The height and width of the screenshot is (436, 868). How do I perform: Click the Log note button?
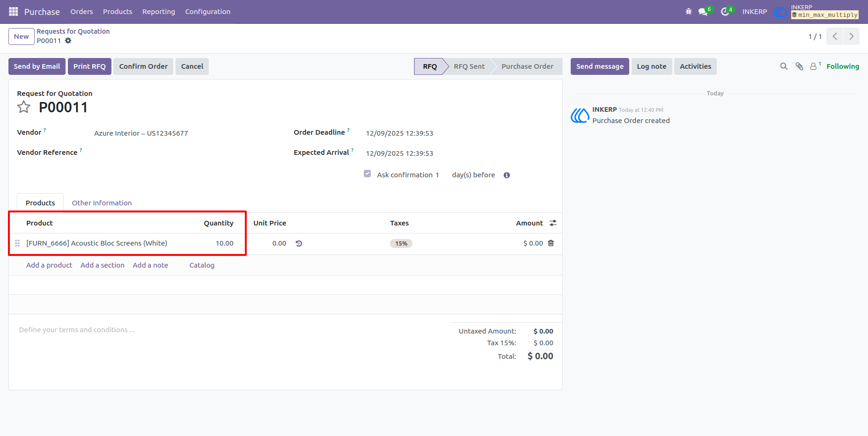click(x=652, y=66)
